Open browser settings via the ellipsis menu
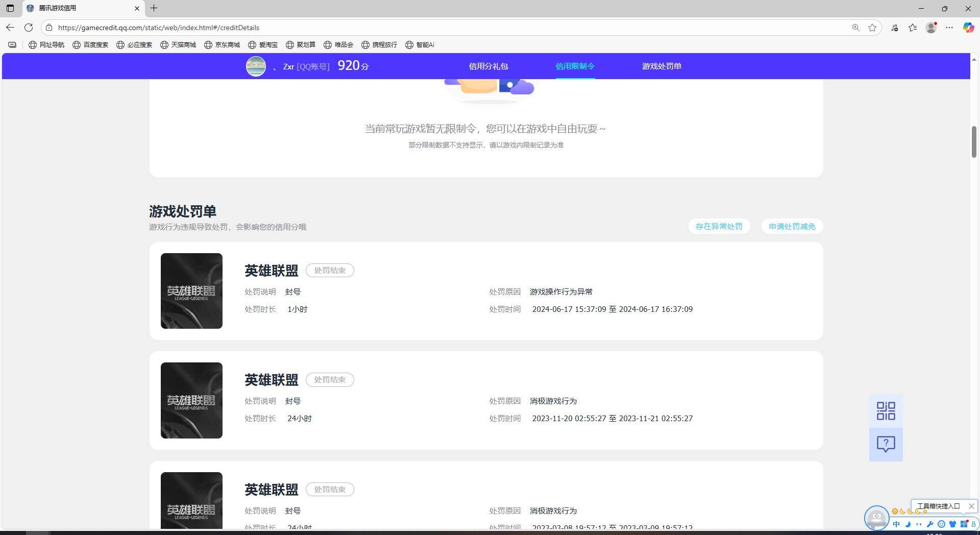 pyautogui.click(x=949, y=28)
